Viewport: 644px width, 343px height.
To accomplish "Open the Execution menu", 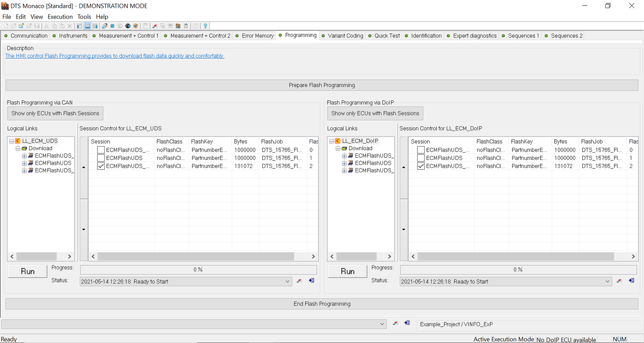I will pos(60,17).
